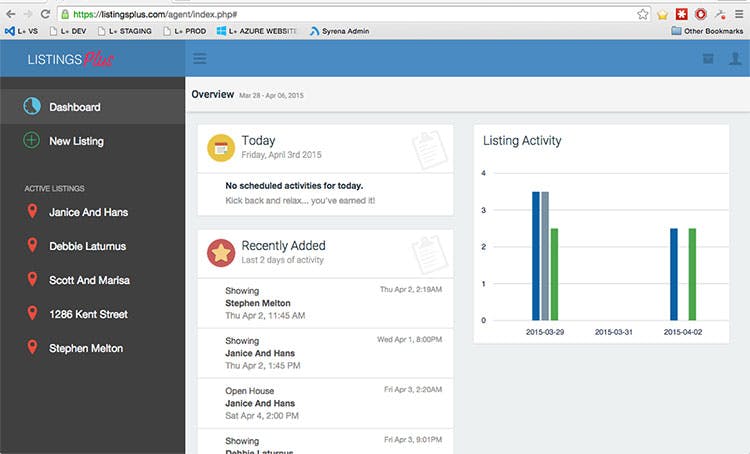Open the user profile icon in header

click(735, 58)
